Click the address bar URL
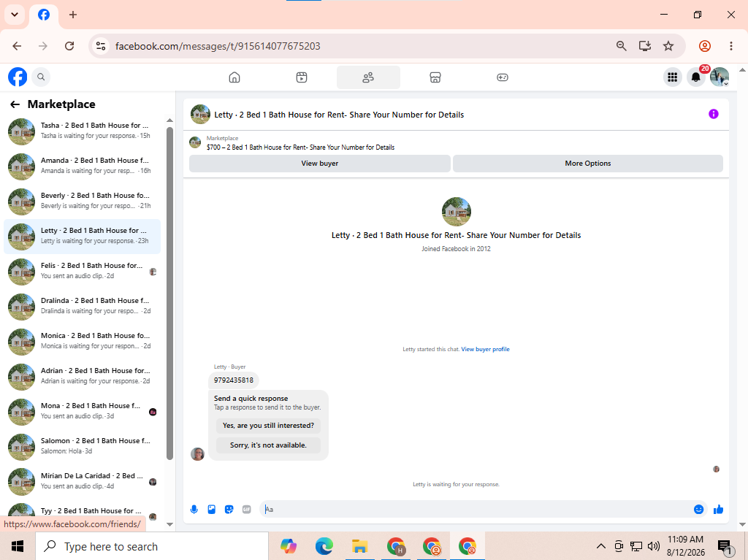The width and height of the screenshot is (748, 560). (x=218, y=46)
